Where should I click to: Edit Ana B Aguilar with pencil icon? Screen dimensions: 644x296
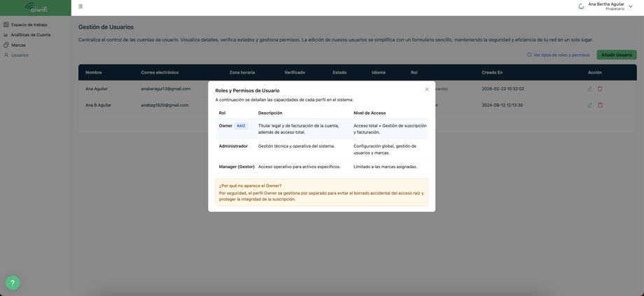pos(590,105)
